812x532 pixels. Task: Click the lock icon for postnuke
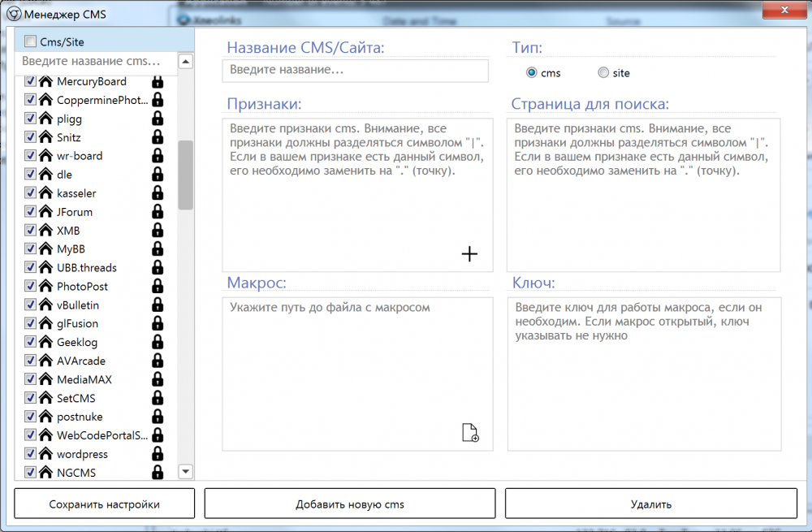click(x=158, y=417)
